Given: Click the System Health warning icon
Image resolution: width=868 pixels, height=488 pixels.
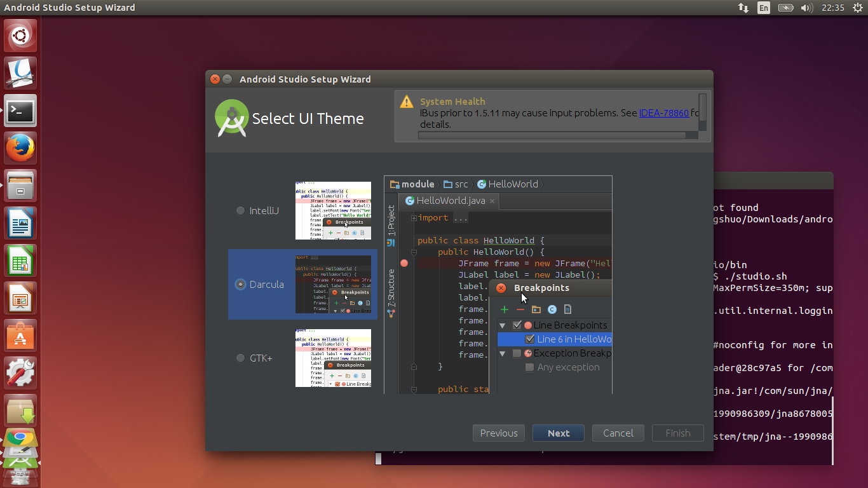Looking at the screenshot, I should [x=406, y=102].
